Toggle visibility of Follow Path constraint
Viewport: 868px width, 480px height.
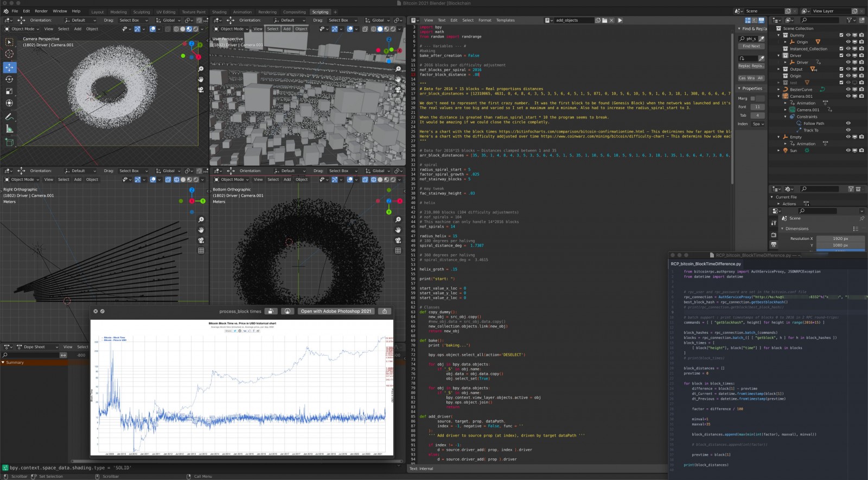pos(848,123)
